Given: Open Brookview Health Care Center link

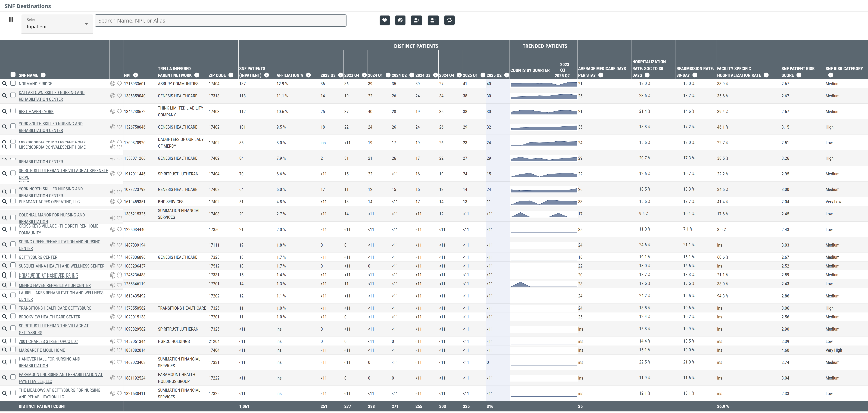Looking at the screenshot, I should point(49,317).
